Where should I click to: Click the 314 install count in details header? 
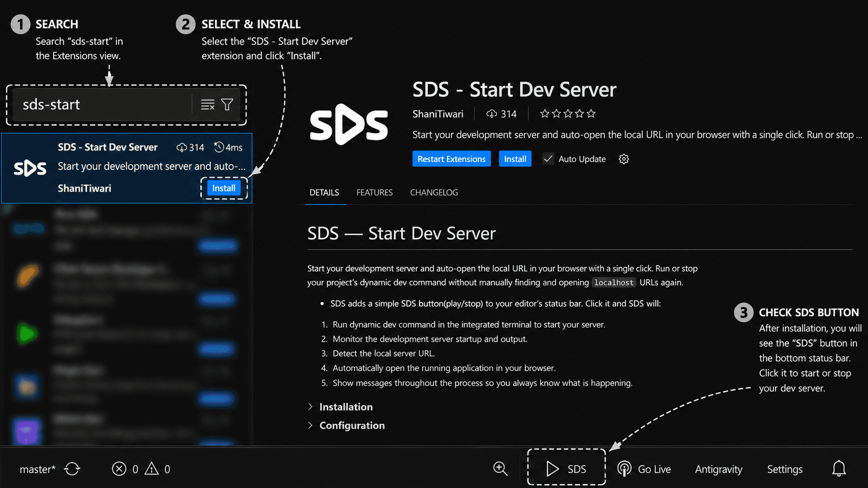(501, 114)
